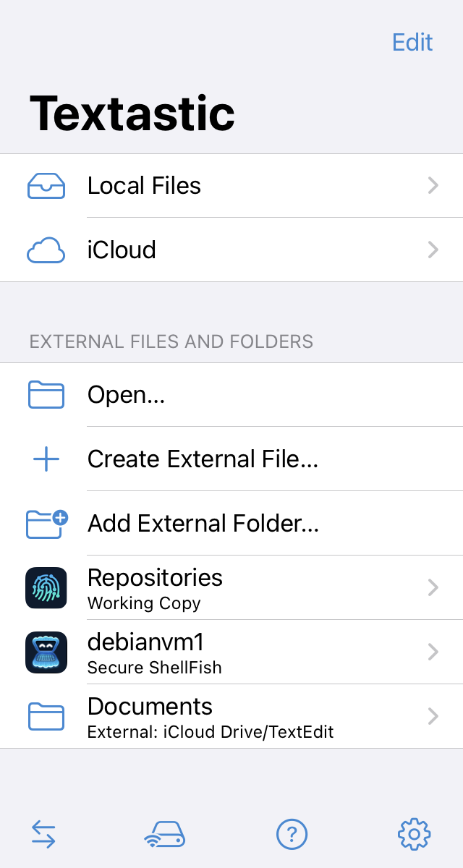Select the iCloud label

(122, 250)
